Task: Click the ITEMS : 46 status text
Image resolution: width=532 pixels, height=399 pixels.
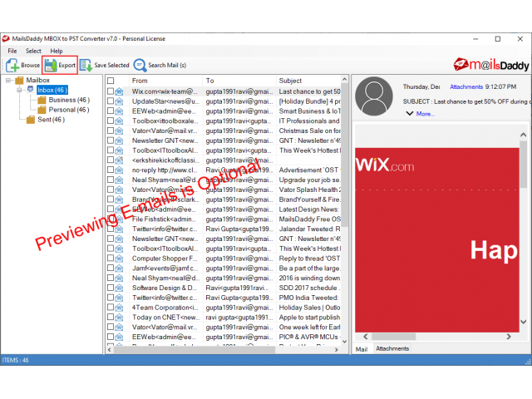Action: pos(16,360)
